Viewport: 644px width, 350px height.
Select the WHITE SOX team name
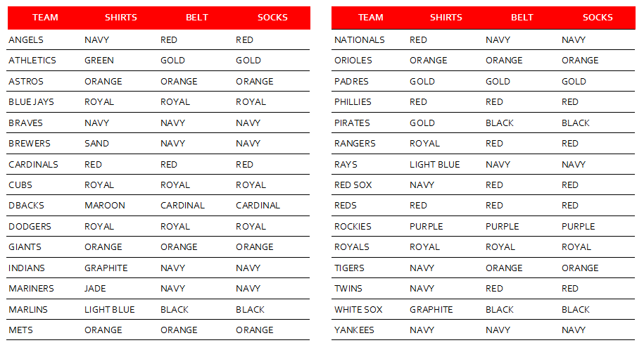tap(358, 310)
